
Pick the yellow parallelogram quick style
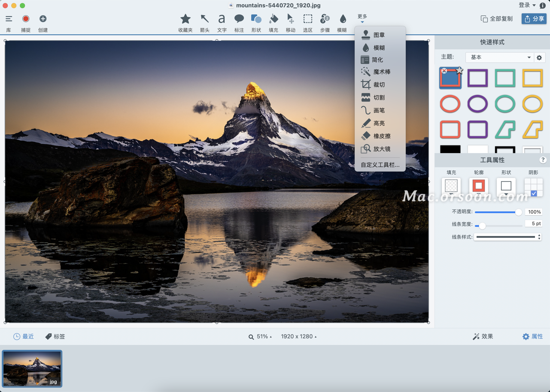[x=532, y=129]
